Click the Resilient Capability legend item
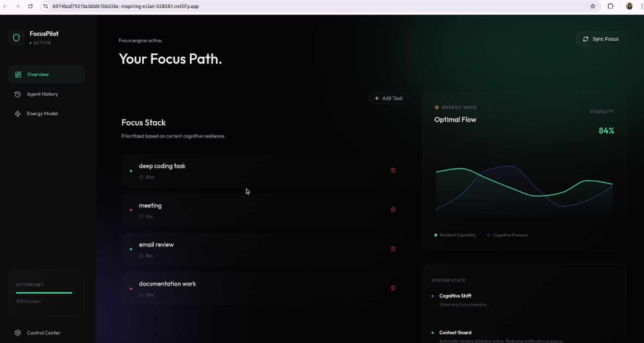 click(x=455, y=235)
